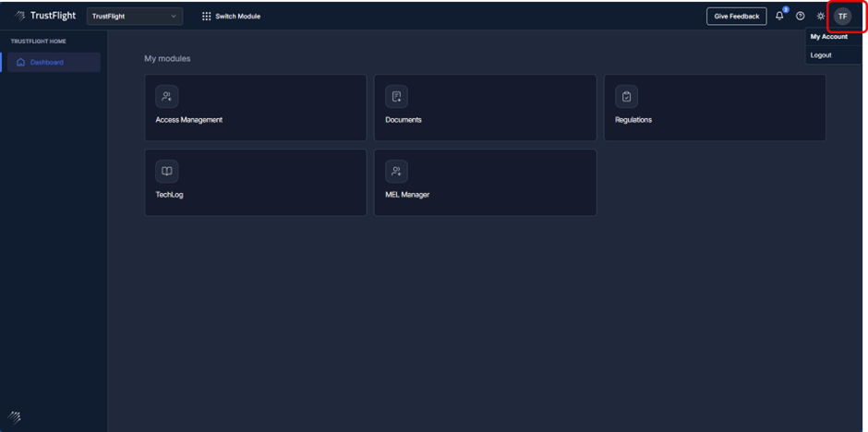This screenshot has width=868, height=432.
Task: Expand the TrustFlight organization dropdown
Action: click(134, 16)
